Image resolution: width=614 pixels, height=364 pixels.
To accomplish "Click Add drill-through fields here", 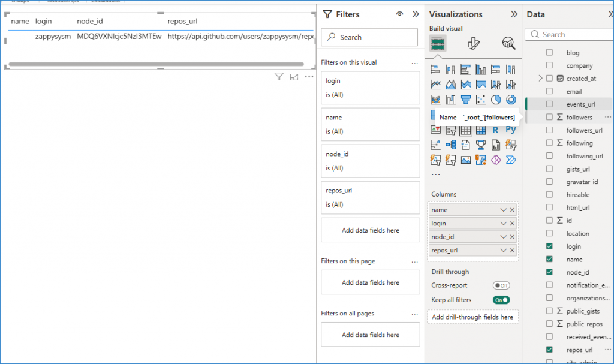I will [472, 317].
